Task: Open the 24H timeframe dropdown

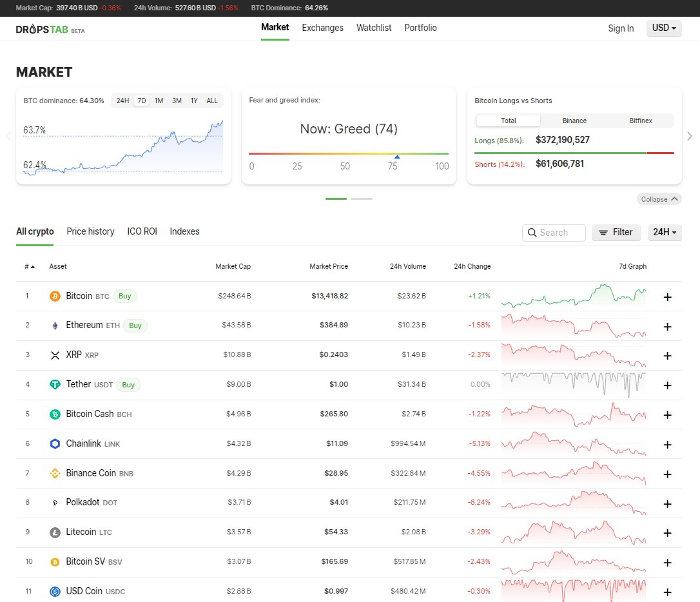Action: click(665, 233)
